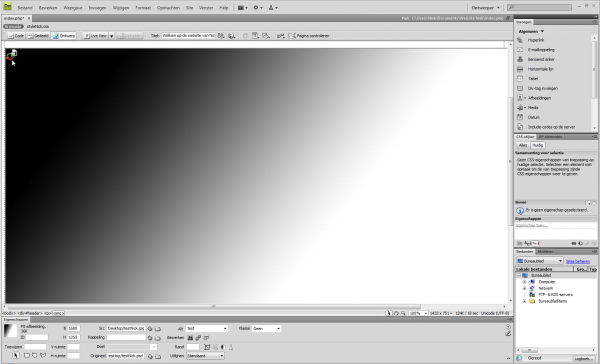Viewport: 600px width, 364px height.
Task: Insert a Benoemd anker
Action: point(541,59)
